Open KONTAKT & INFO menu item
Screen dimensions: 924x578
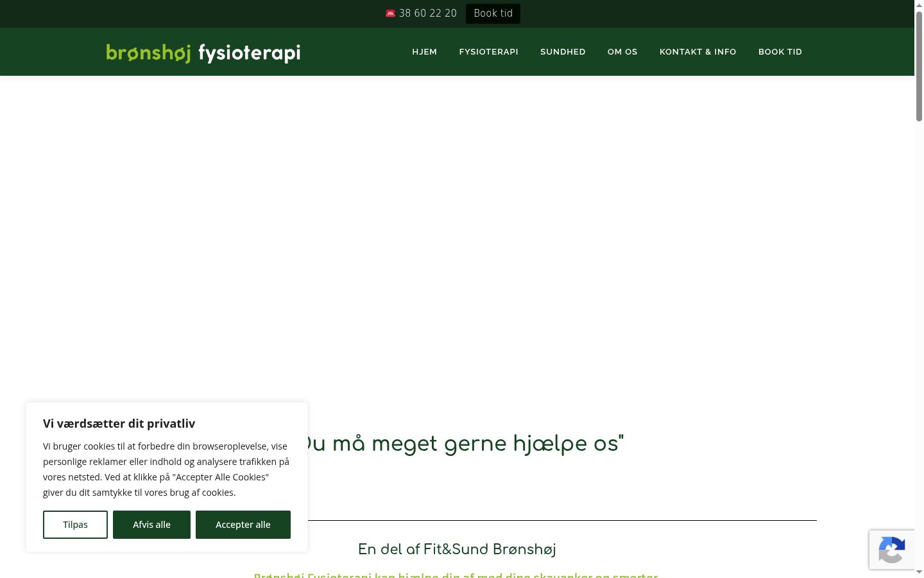pyautogui.click(x=698, y=52)
